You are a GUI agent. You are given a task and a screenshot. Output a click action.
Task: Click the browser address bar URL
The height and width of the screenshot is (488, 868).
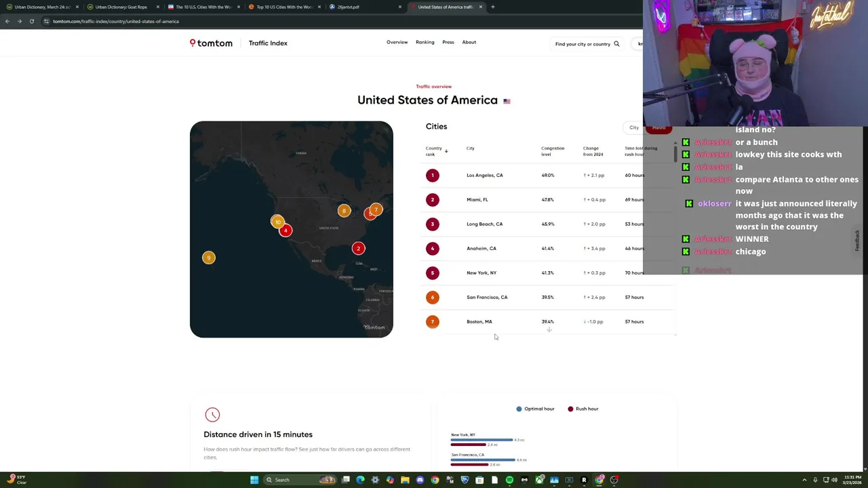coord(116,21)
